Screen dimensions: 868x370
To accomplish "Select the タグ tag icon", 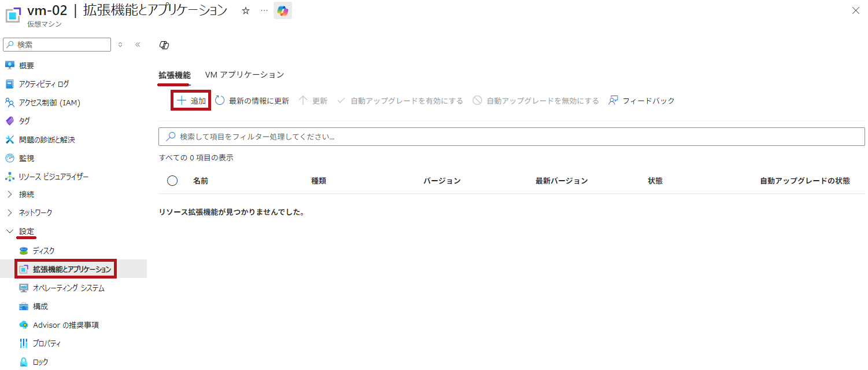I will pyautogui.click(x=9, y=121).
